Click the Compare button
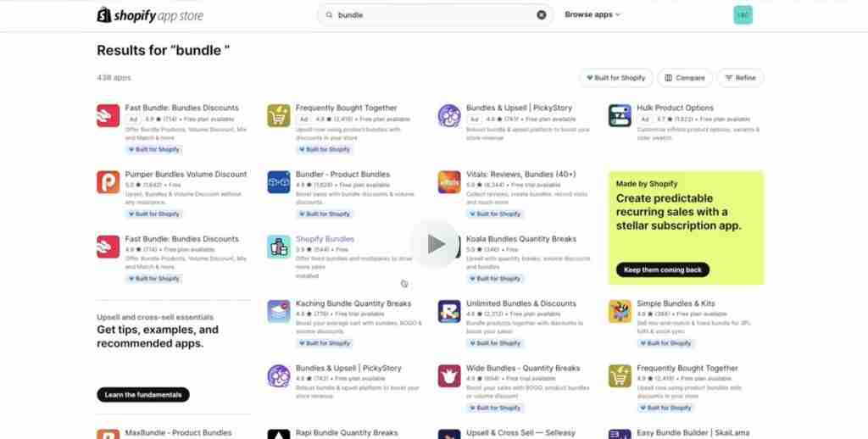This screenshot has height=439, width=868. click(x=685, y=78)
